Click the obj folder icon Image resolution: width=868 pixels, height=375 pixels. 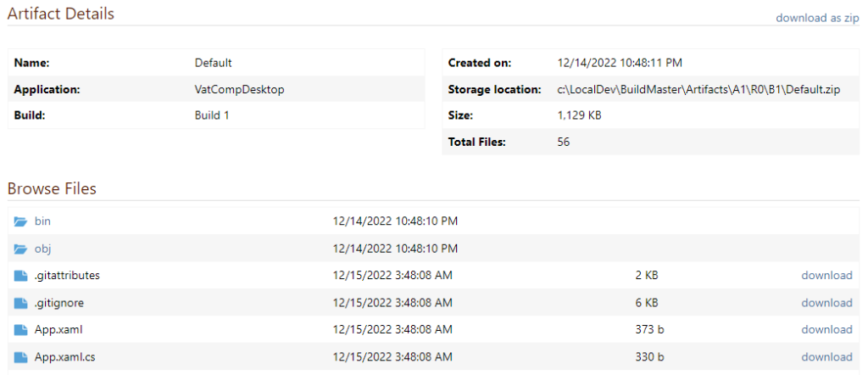point(21,249)
